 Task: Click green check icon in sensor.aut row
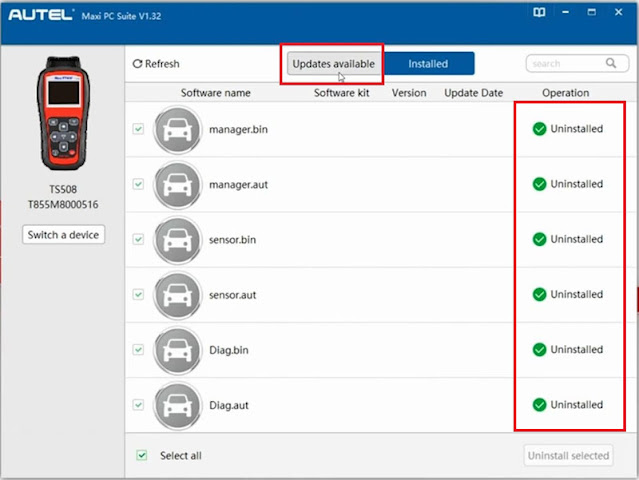tap(539, 294)
